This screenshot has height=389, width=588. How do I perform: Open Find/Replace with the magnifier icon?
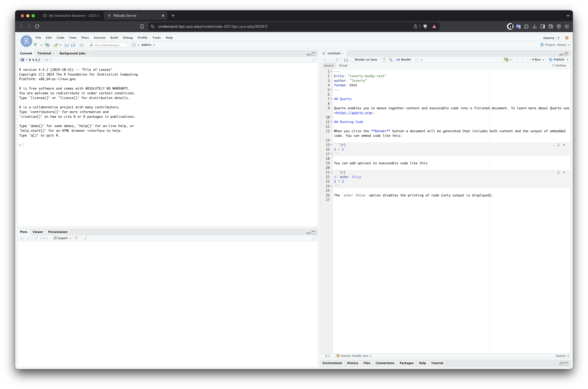tap(390, 59)
